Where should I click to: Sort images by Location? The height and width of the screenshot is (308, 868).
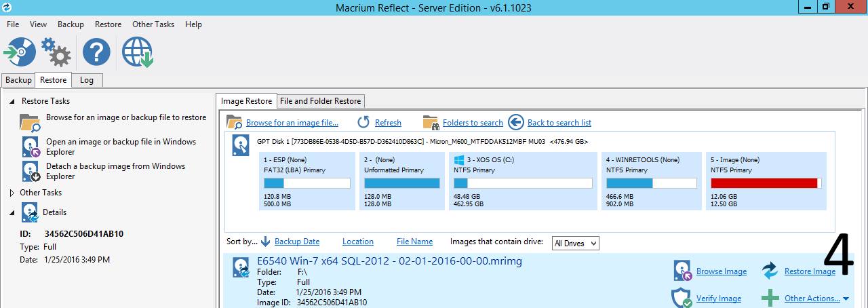pyautogui.click(x=358, y=242)
